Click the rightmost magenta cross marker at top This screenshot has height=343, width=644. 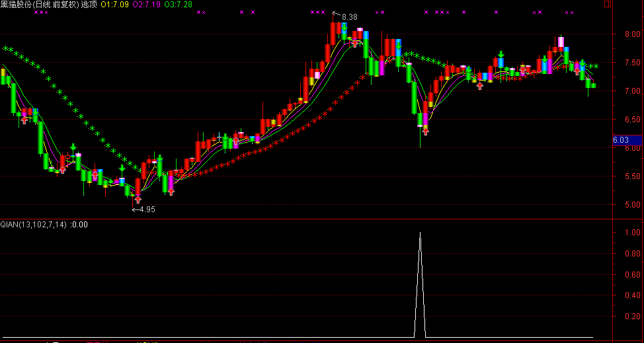[569, 13]
